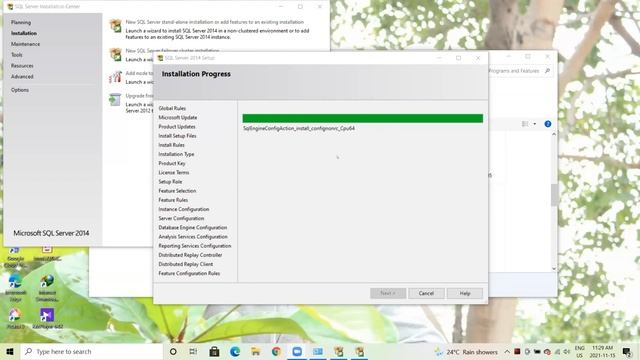Click the Upgrade from SQL Server icon
This screenshot has width=640, height=360.
click(115, 100)
